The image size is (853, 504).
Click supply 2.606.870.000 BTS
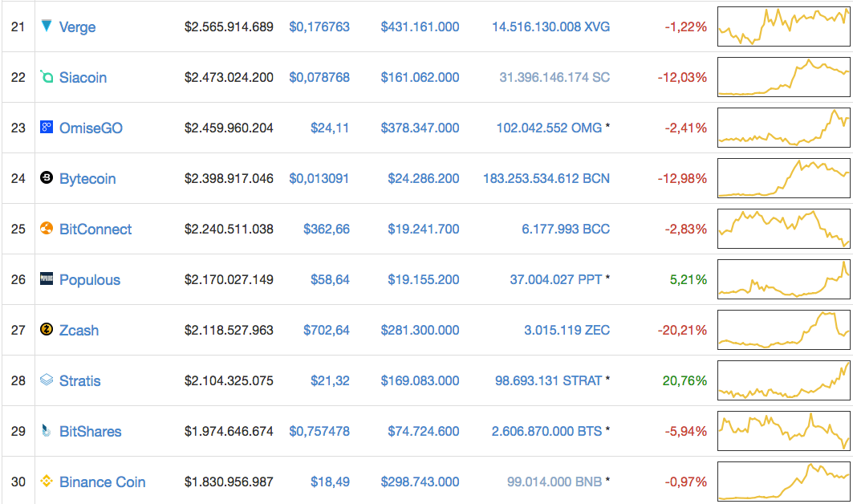546,432
